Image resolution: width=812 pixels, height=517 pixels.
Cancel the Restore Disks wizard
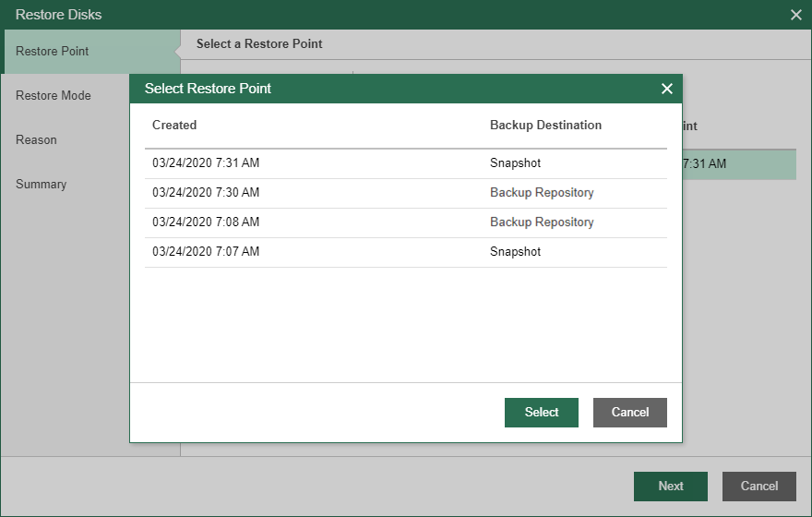[759, 487]
